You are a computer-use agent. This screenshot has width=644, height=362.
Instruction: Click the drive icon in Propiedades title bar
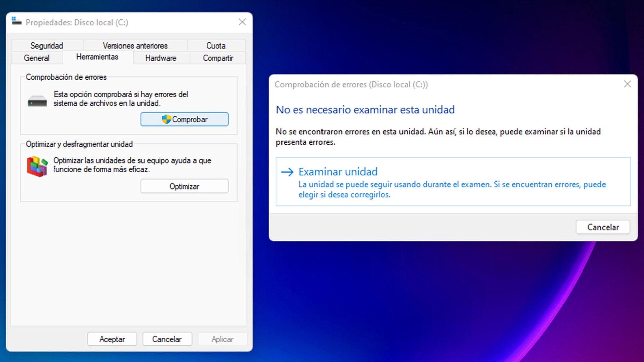(17, 22)
